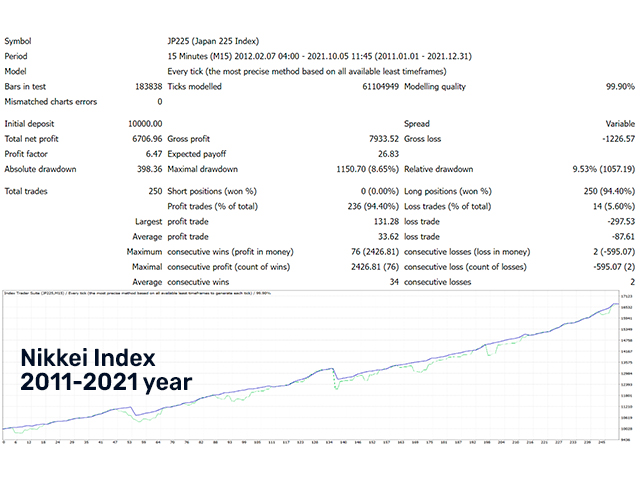The width and height of the screenshot is (640, 480).
Task: Select long positions value 250 (94.40%)
Action: [609, 191]
